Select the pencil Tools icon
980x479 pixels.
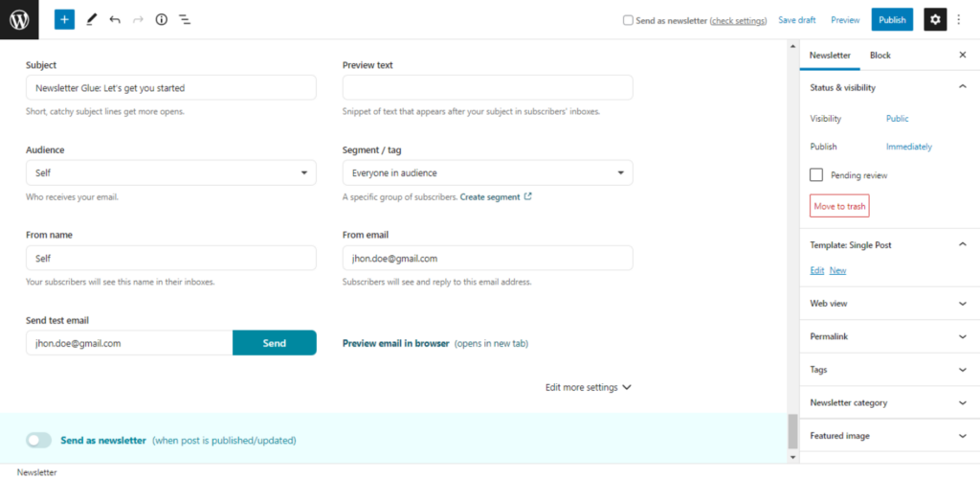coord(91,19)
